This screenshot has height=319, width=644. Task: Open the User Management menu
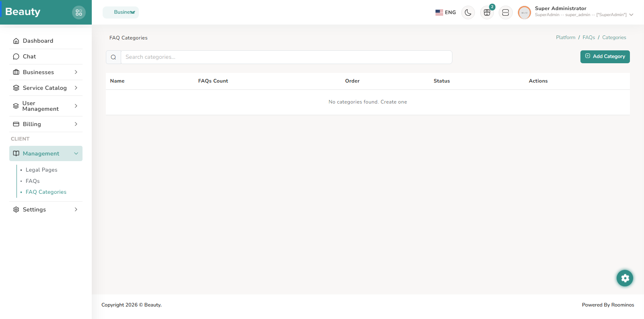tap(46, 106)
